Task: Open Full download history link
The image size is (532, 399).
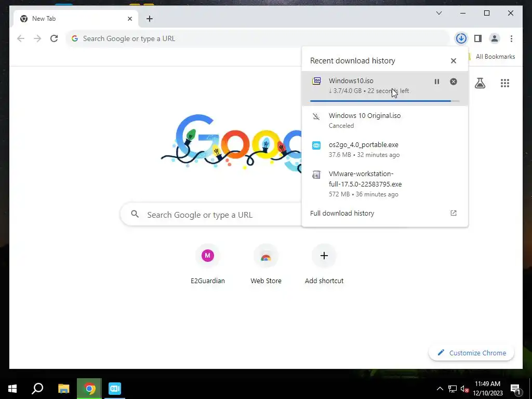Action: [x=342, y=213]
